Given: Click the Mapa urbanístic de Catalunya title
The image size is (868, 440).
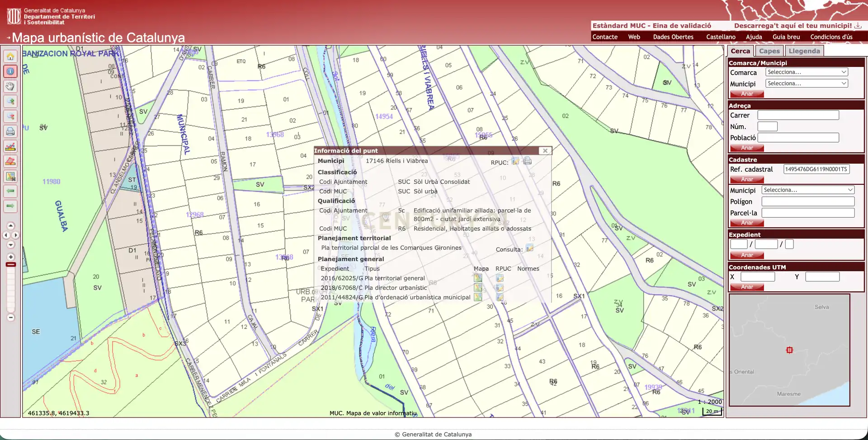Looking at the screenshot, I should tap(99, 37).
